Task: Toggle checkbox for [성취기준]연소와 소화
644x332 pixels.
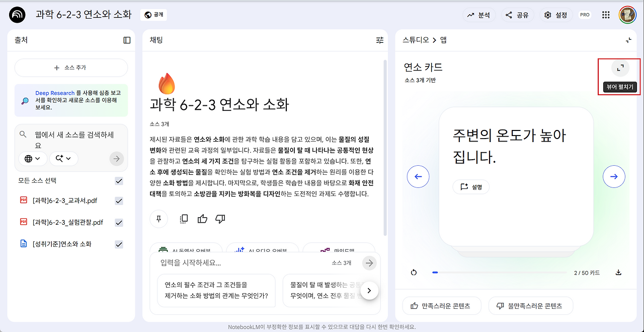Action: pos(119,244)
